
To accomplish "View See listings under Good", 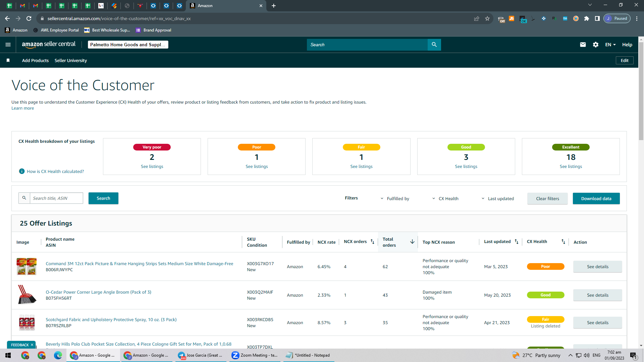I will [466, 167].
